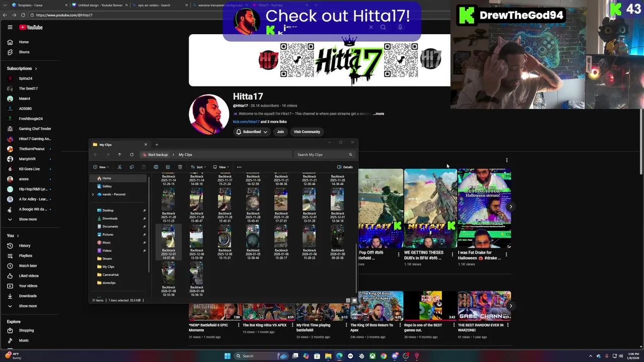This screenshot has width=644, height=362.
Task: Show next videos beside 'I was Fat Drake'
Action: pyautogui.click(x=511, y=207)
